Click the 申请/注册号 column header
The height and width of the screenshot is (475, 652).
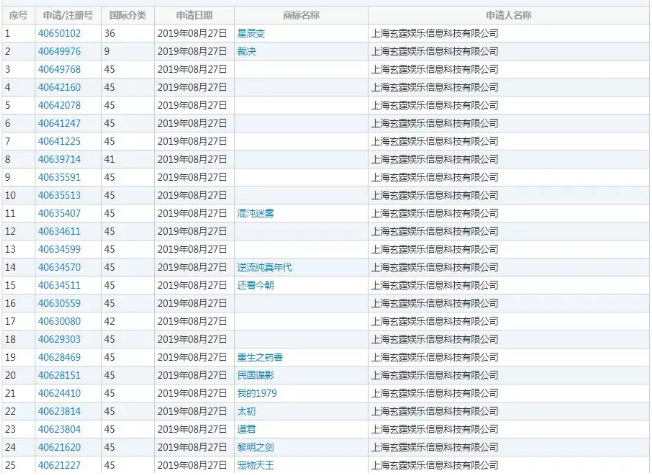[66, 15]
